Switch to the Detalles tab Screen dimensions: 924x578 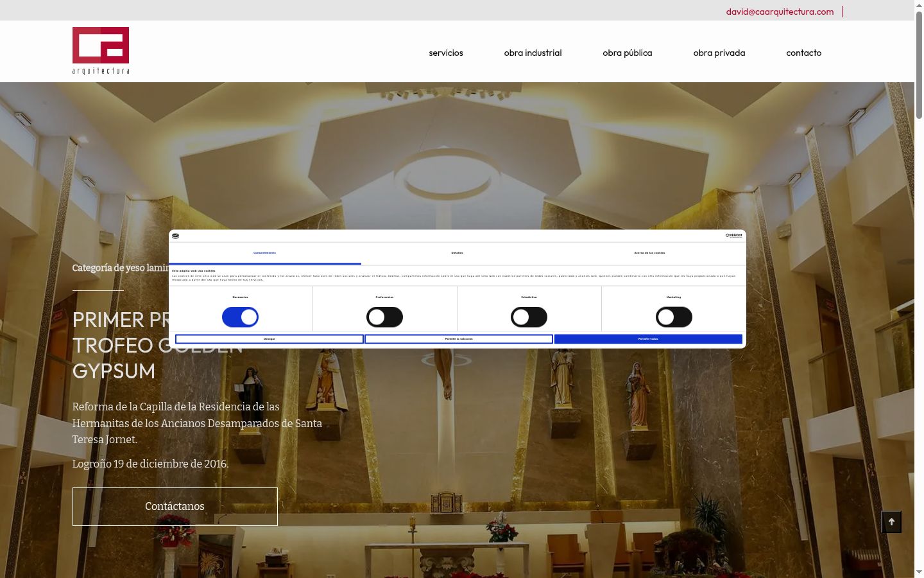[457, 253]
